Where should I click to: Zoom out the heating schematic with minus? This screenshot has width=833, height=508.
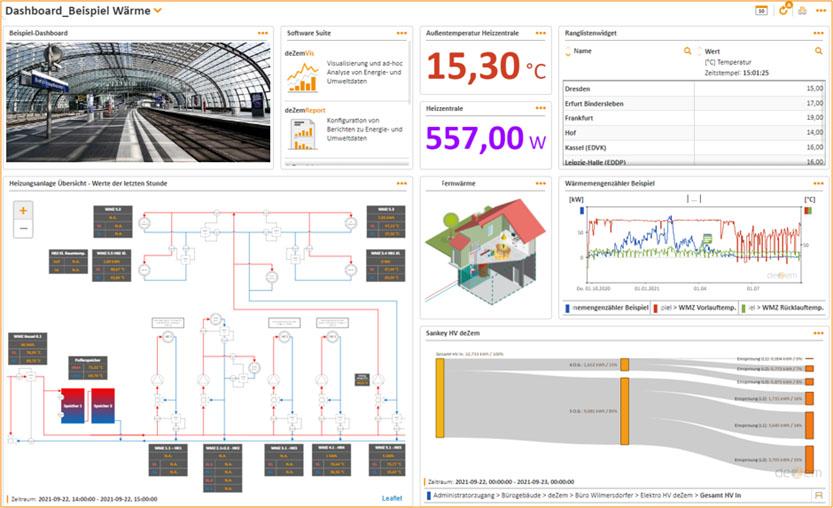click(x=23, y=228)
